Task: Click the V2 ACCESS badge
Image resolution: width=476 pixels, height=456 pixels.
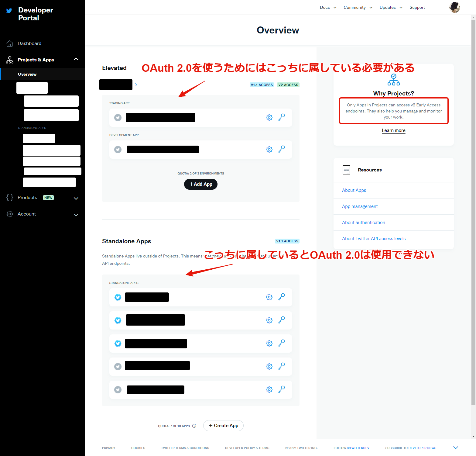Action: [288, 85]
